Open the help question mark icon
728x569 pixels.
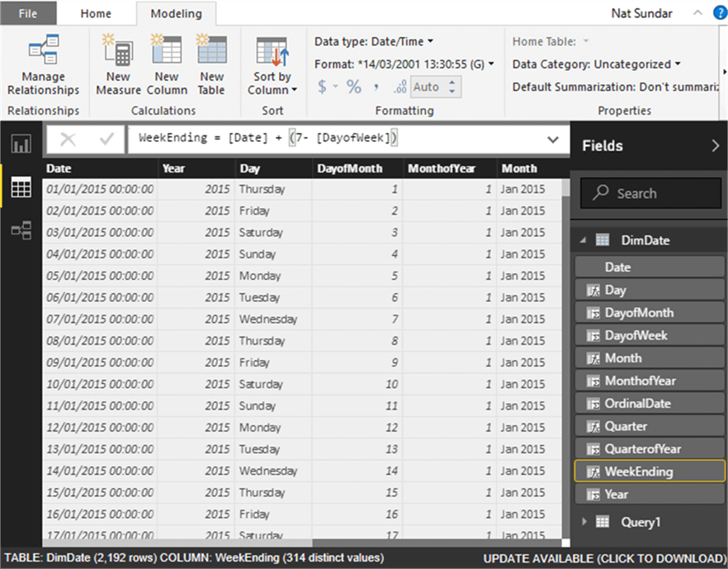coord(720,13)
